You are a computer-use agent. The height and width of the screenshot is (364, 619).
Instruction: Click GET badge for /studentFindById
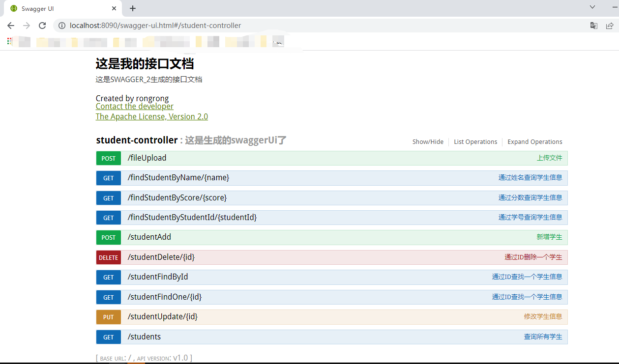(x=109, y=277)
